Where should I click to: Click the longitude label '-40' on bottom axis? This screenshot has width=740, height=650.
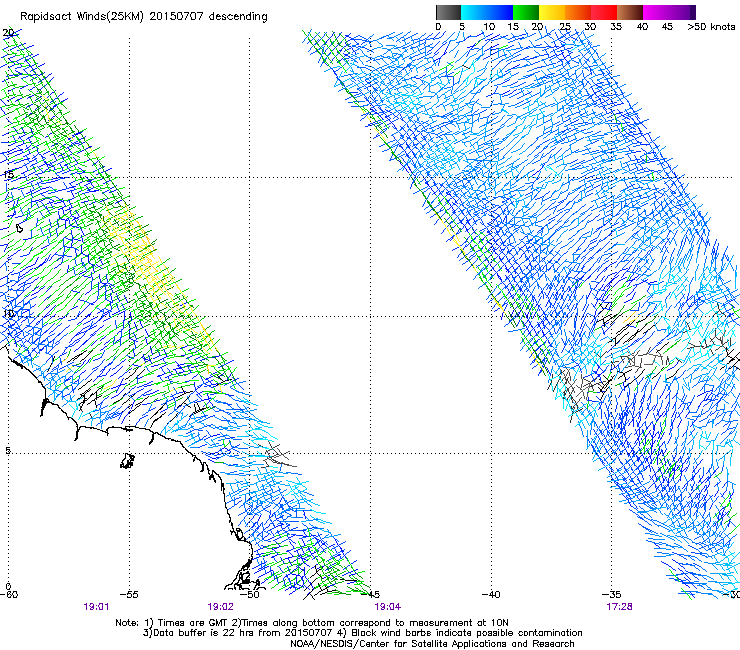[x=491, y=594]
